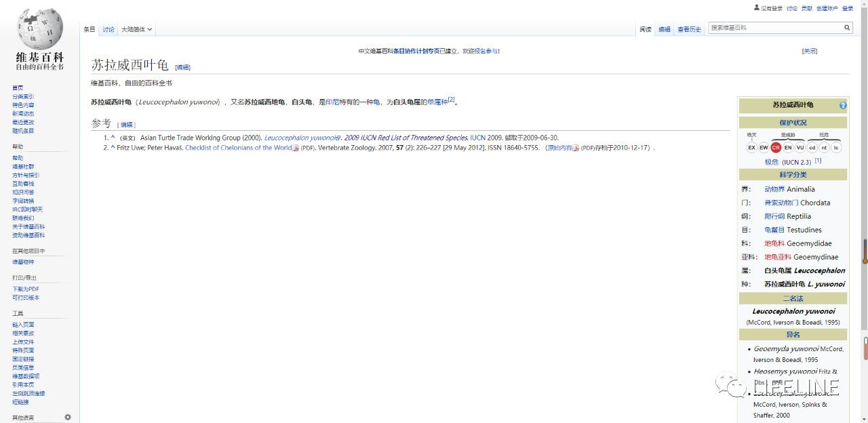This screenshot has width=868, height=423.
Task: Click the 下载为PDF sidebar link
Action: pyautogui.click(x=26, y=289)
